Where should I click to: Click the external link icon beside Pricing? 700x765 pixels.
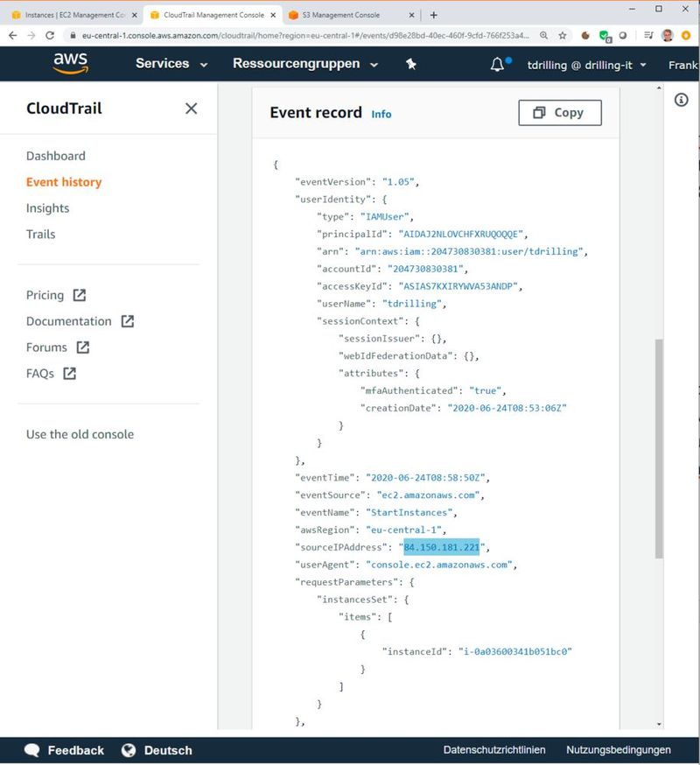click(79, 295)
